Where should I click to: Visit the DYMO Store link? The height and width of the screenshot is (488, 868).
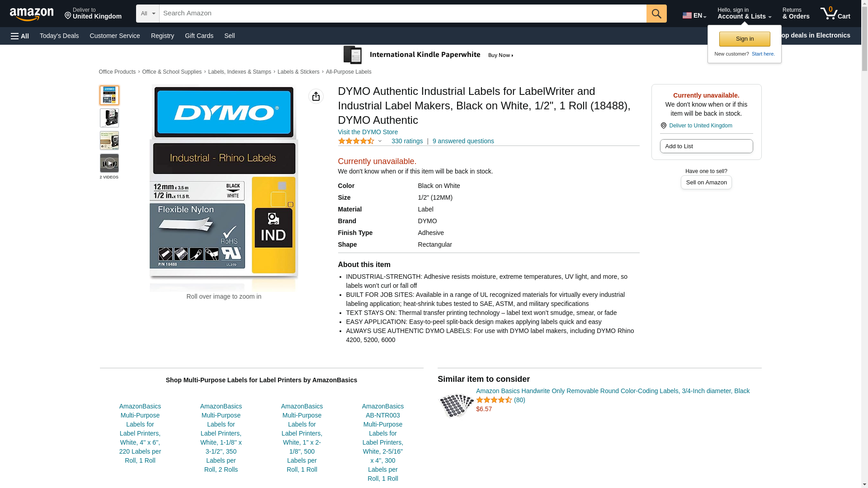pos(368,132)
